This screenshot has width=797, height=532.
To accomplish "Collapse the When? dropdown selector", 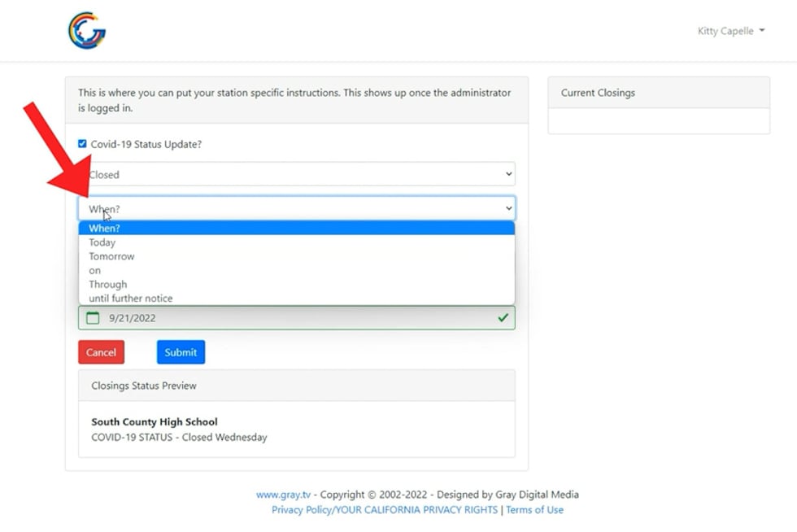I will (296, 209).
